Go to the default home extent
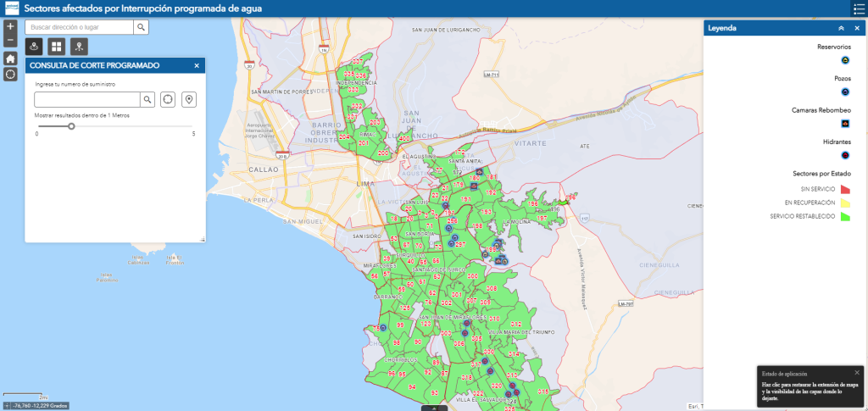 click(10, 58)
